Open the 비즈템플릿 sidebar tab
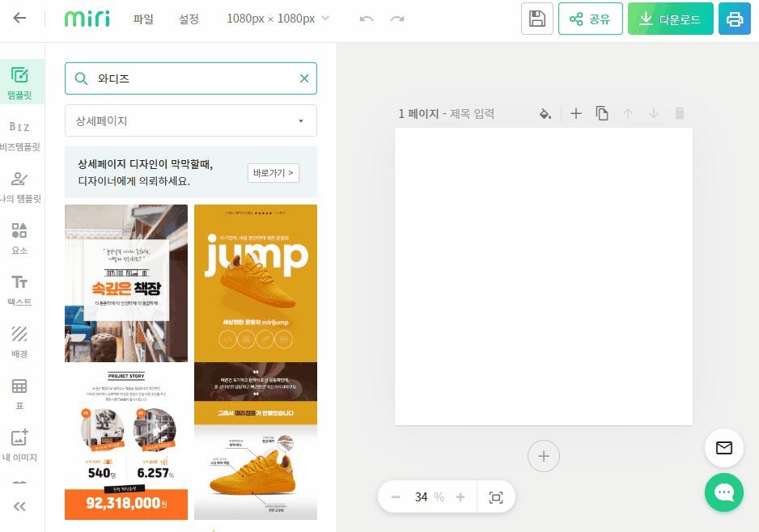 (19, 137)
